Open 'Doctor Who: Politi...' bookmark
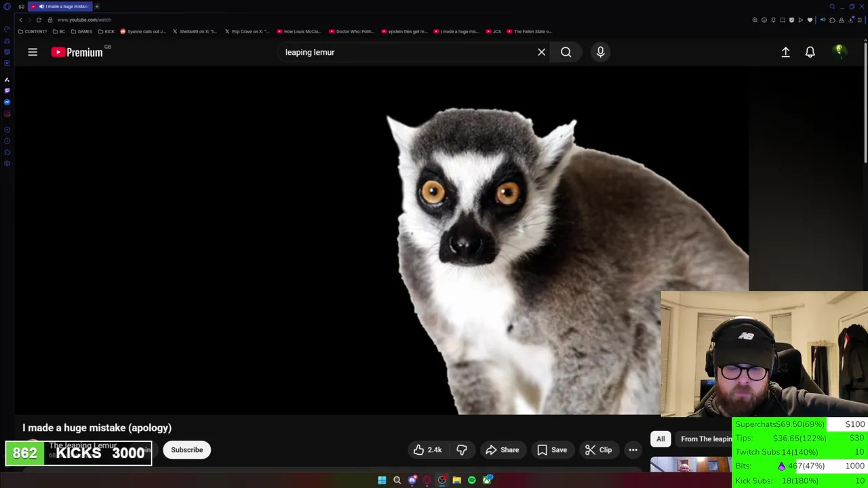 pos(351,31)
